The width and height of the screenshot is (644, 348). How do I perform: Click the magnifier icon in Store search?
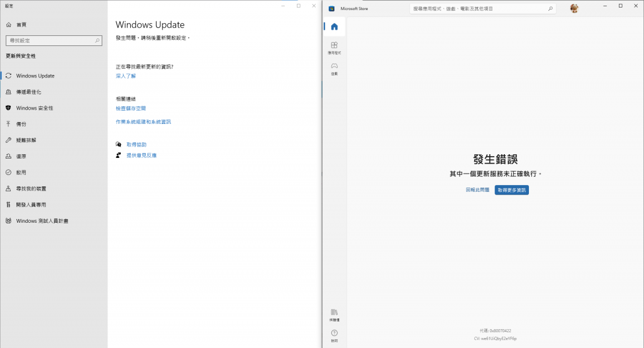coord(550,9)
